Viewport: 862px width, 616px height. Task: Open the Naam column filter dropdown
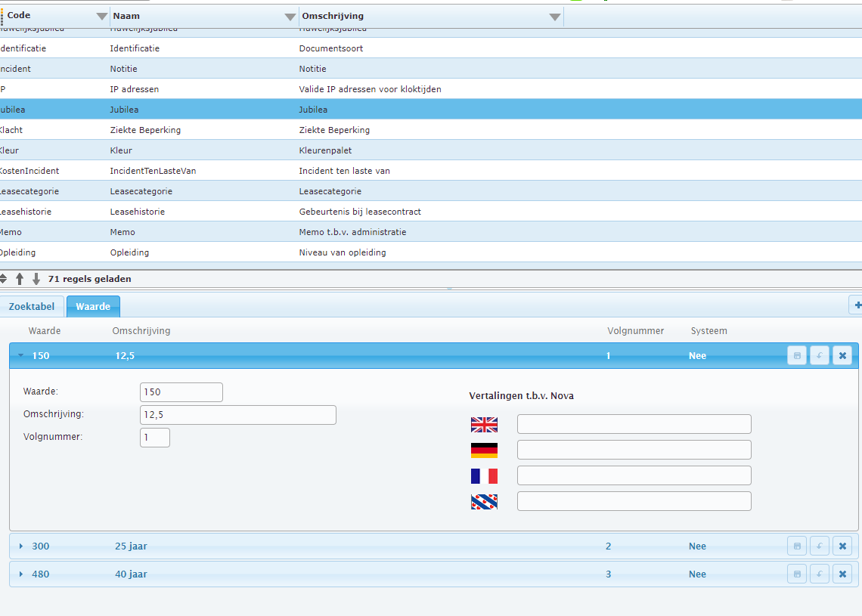coord(290,17)
